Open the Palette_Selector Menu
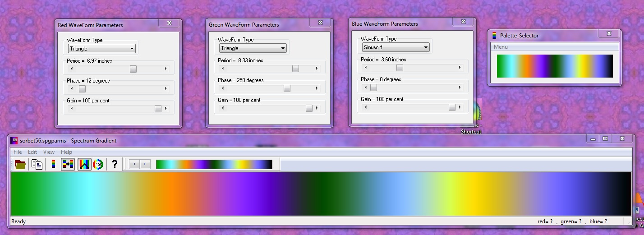Viewport: 644px width, 235px height. (501, 47)
